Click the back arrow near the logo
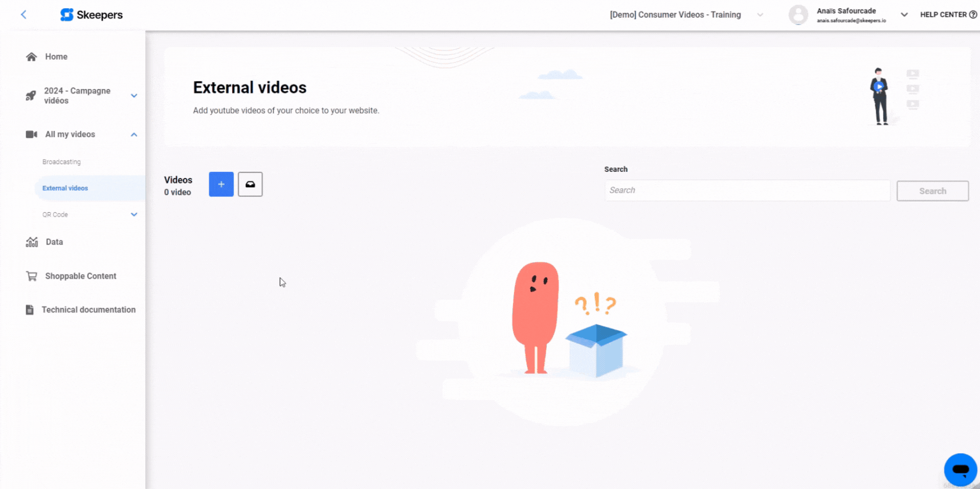The width and height of the screenshot is (980, 489). tap(24, 14)
